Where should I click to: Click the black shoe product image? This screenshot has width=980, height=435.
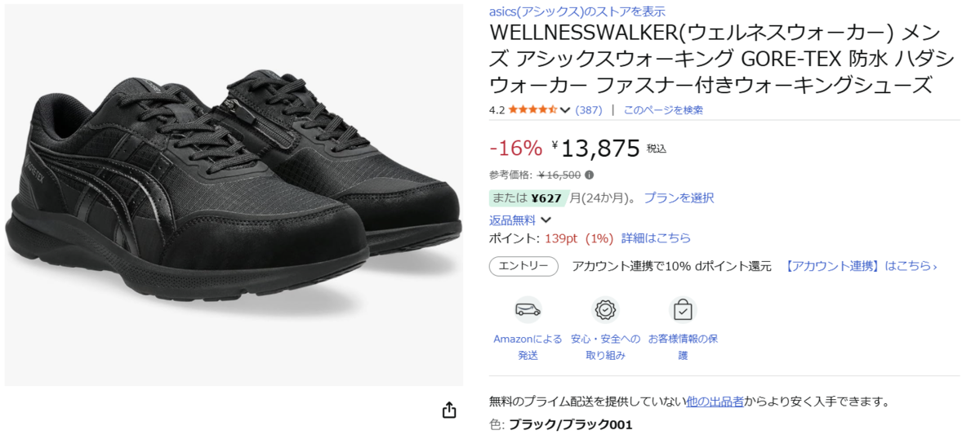[233, 194]
